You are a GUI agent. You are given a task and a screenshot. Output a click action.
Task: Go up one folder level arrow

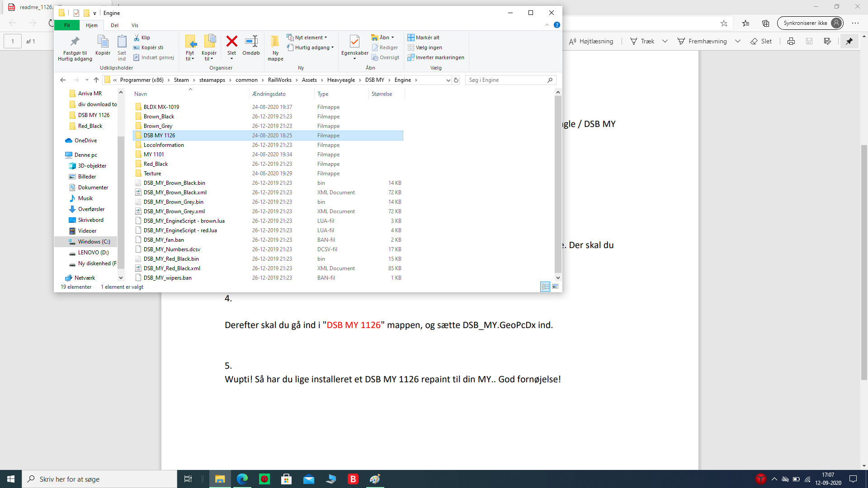[96, 80]
